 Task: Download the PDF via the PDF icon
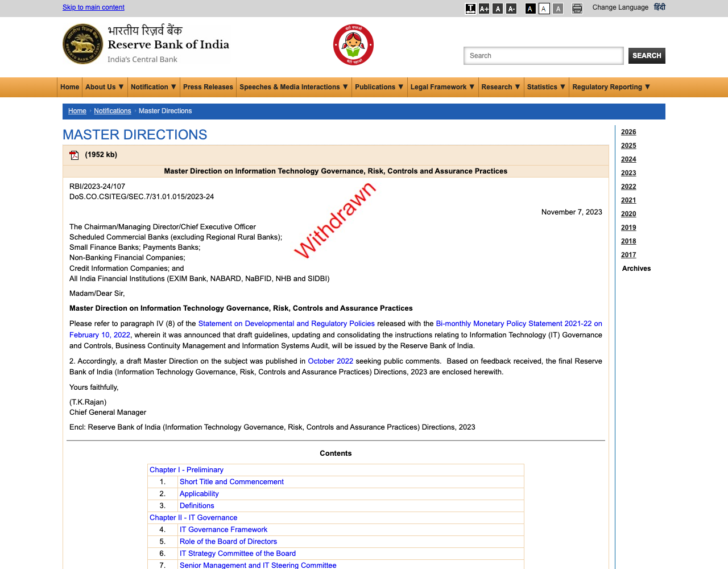pyautogui.click(x=74, y=155)
